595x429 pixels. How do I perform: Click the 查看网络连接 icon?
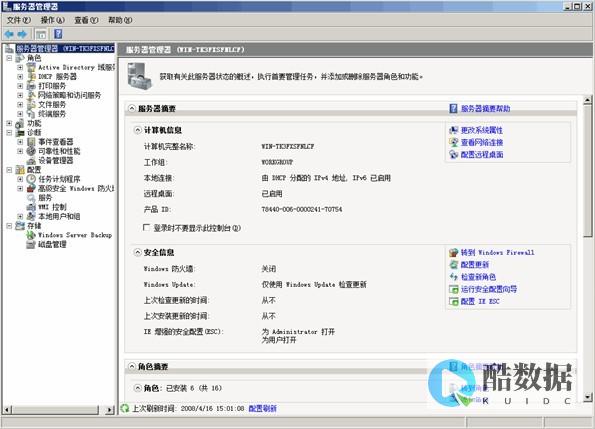453,142
